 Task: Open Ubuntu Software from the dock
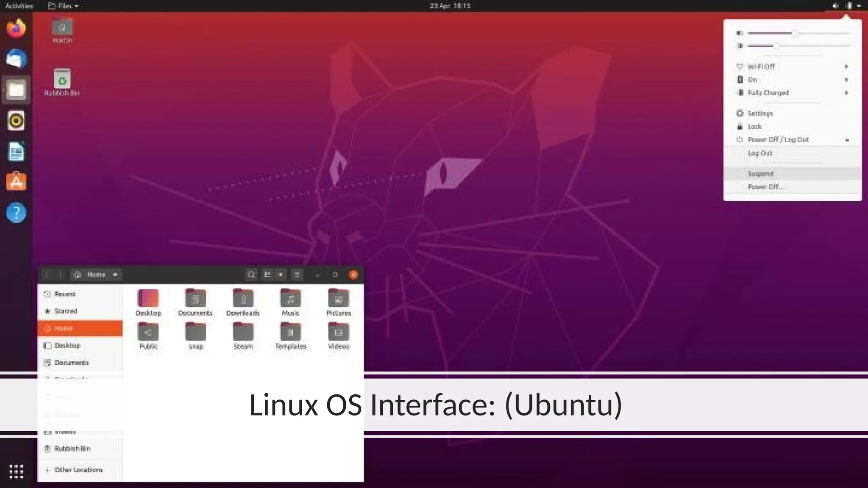pyautogui.click(x=16, y=182)
